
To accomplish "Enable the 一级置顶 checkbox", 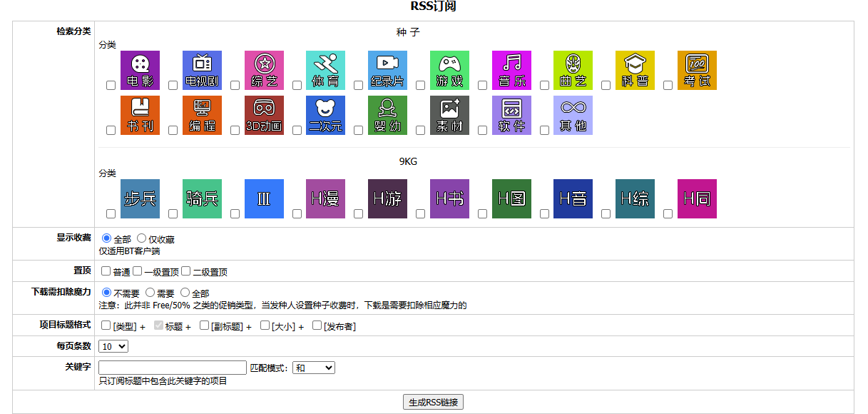I will [x=138, y=271].
